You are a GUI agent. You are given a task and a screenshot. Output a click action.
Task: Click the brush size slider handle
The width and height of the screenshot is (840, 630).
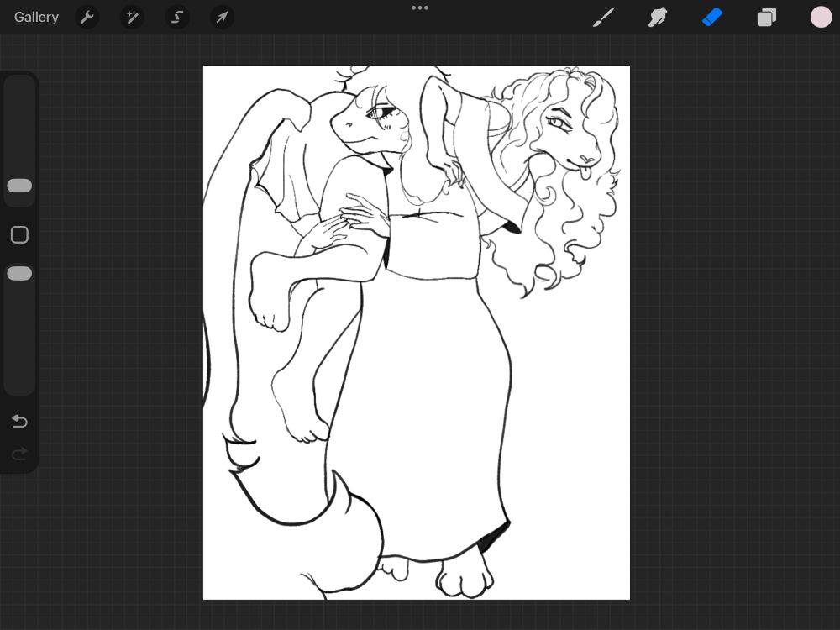(19, 186)
